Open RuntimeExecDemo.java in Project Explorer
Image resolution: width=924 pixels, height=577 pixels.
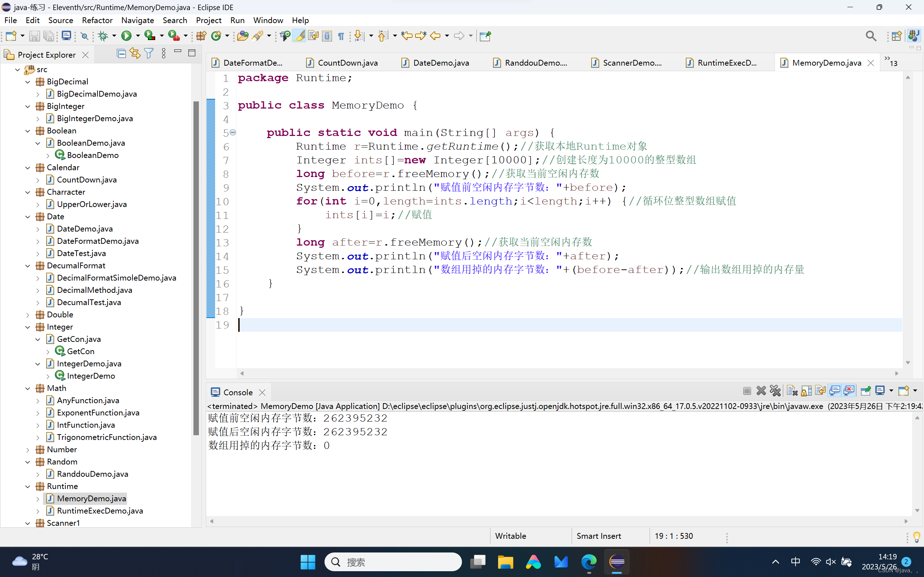[100, 511]
